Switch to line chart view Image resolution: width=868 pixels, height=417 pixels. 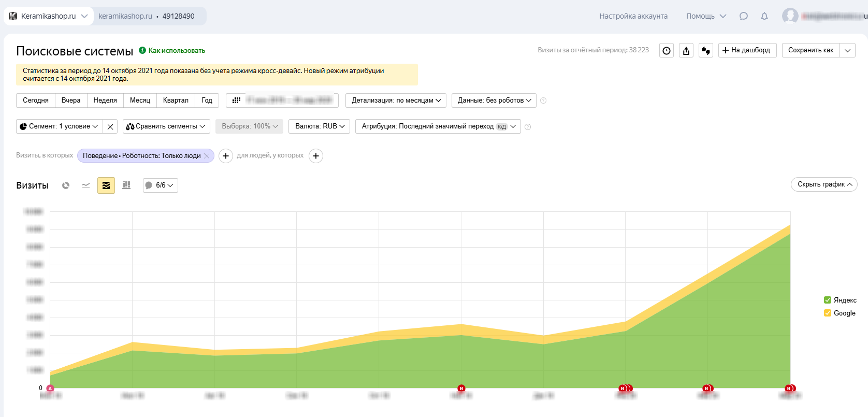click(x=86, y=185)
